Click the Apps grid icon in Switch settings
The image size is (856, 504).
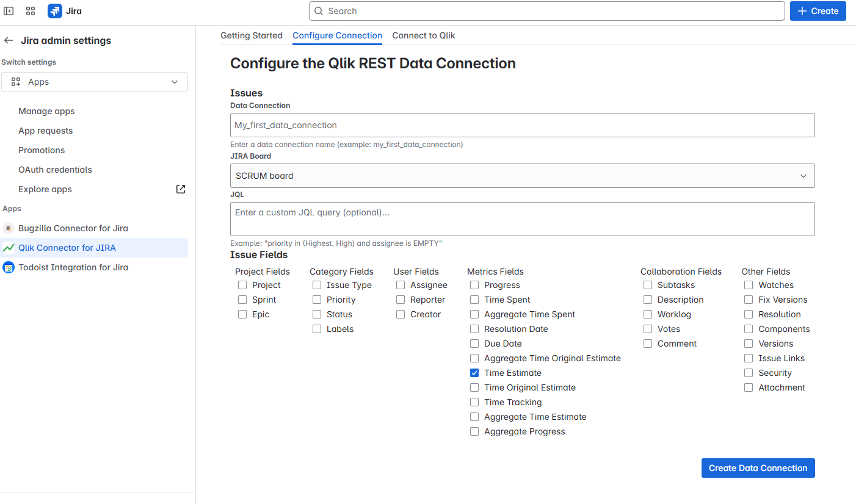click(16, 82)
